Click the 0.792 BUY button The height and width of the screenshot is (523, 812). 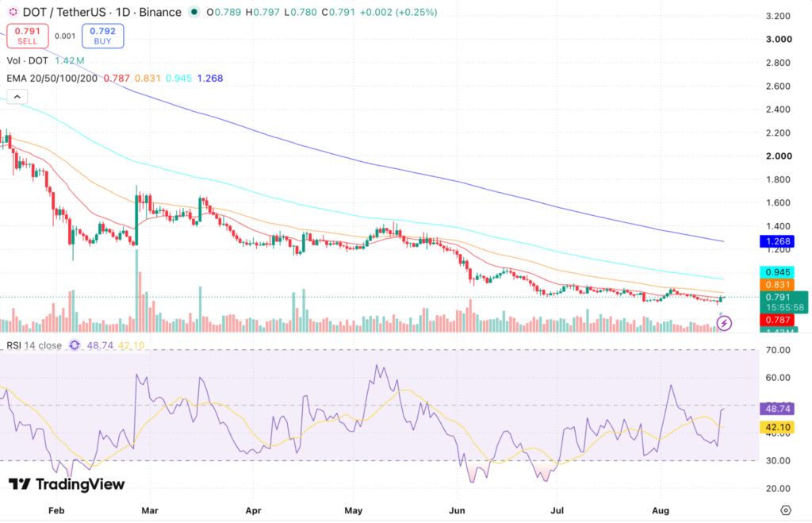pyautogui.click(x=102, y=36)
